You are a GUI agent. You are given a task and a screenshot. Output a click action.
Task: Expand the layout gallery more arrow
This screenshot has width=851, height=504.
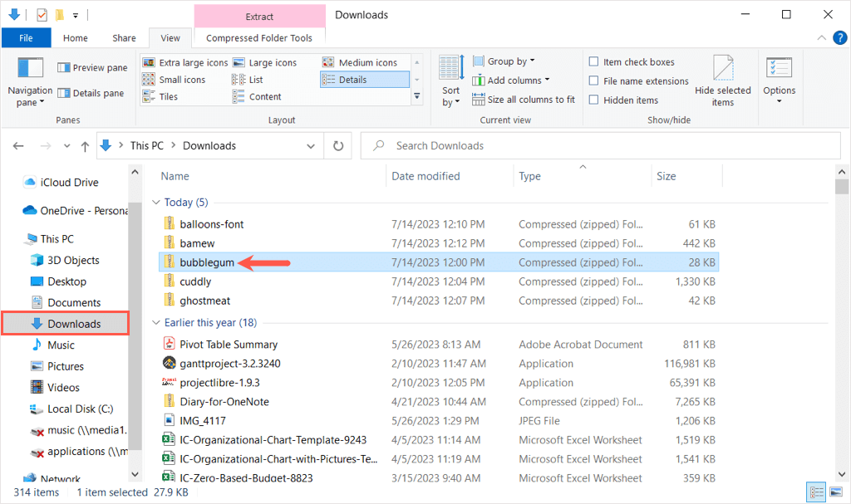point(417,96)
